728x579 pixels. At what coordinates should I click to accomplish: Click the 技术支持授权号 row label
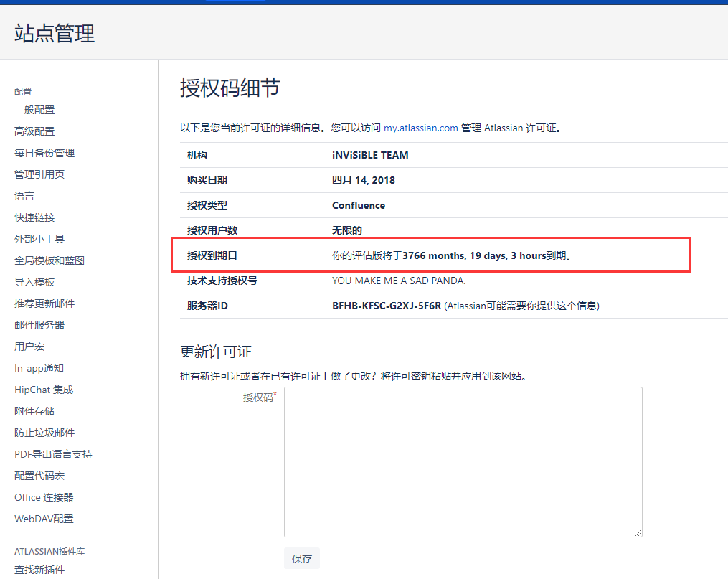(x=222, y=281)
